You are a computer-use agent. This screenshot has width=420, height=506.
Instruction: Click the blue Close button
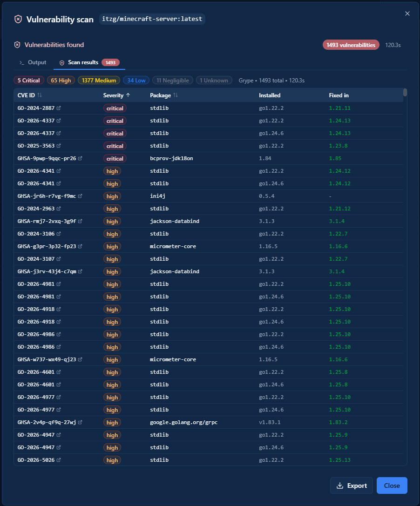click(392, 486)
